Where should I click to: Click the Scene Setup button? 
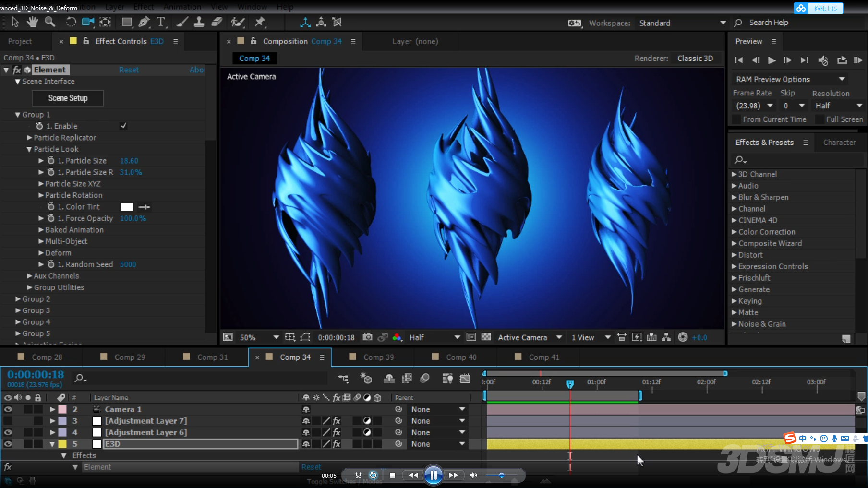pos(68,98)
